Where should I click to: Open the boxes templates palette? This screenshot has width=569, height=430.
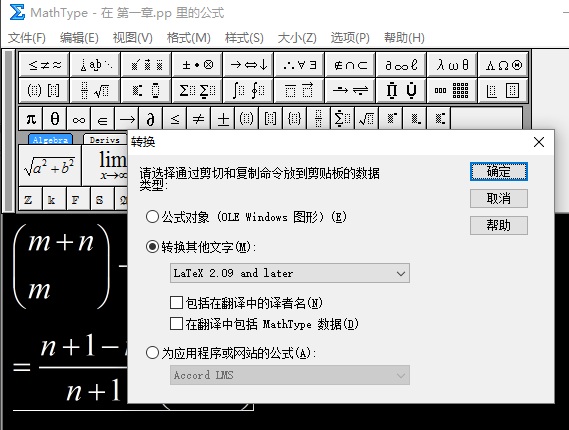(503, 90)
